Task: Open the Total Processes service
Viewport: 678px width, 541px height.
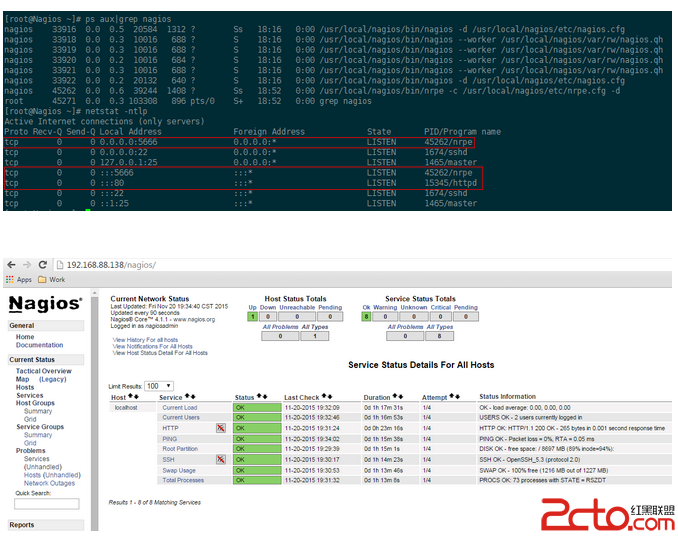Action: [x=183, y=480]
